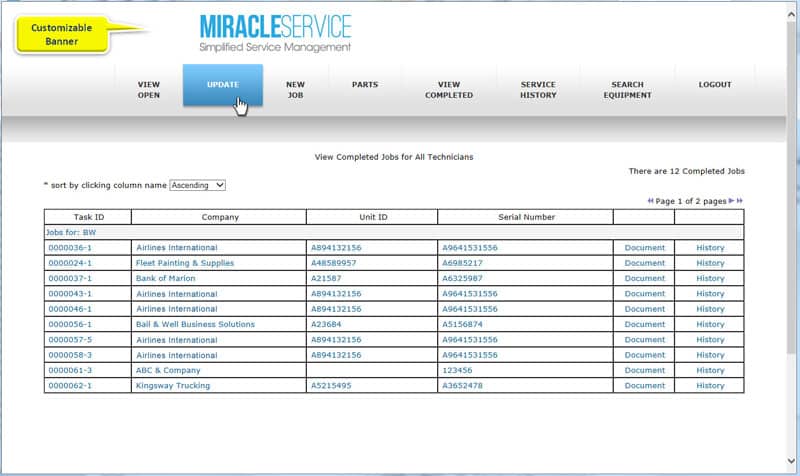Click Kingsway Trucking company link
The width and height of the screenshot is (800, 476).
172,385
